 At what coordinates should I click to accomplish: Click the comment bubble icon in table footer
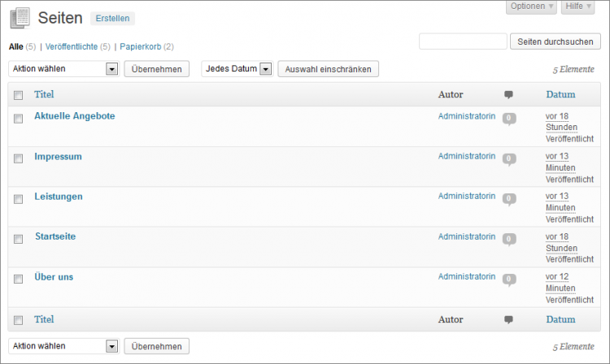point(508,319)
